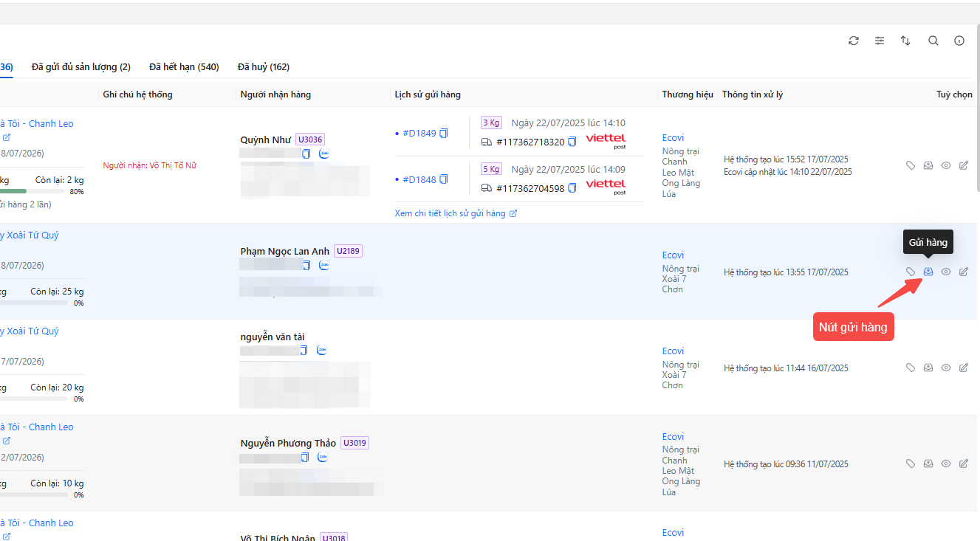Open the filter settings sliders icon

[880, 41]
